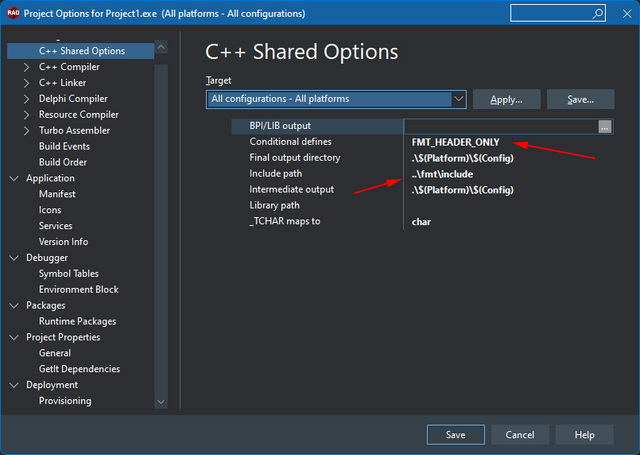This screenshot has height=455, width=640.
Task: Collapse the Deployment tree node
Action: click(x=14, y=385)
